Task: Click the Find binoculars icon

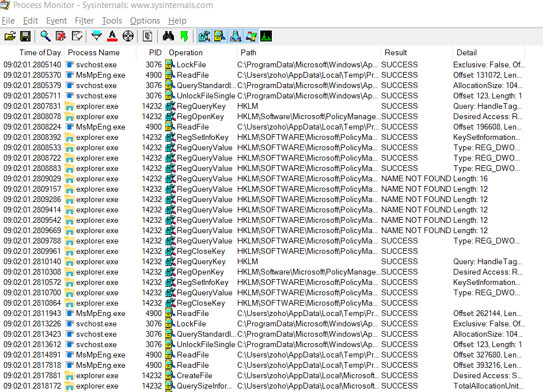Action: 168,36
